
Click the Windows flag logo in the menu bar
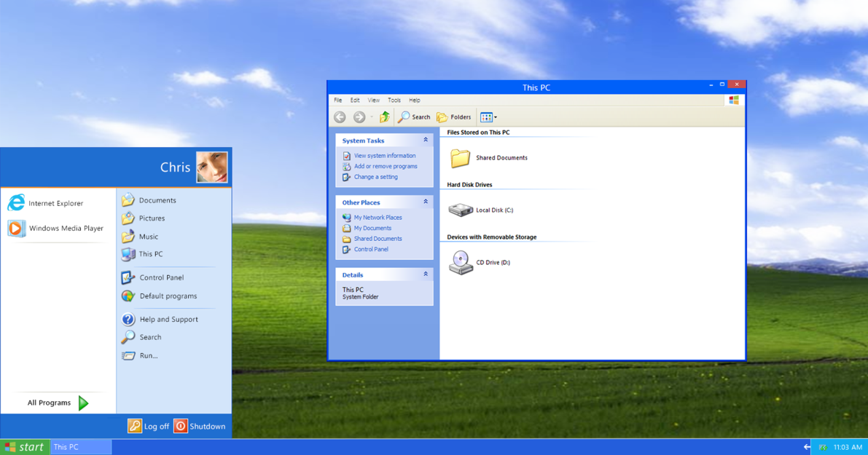point(733,100)
